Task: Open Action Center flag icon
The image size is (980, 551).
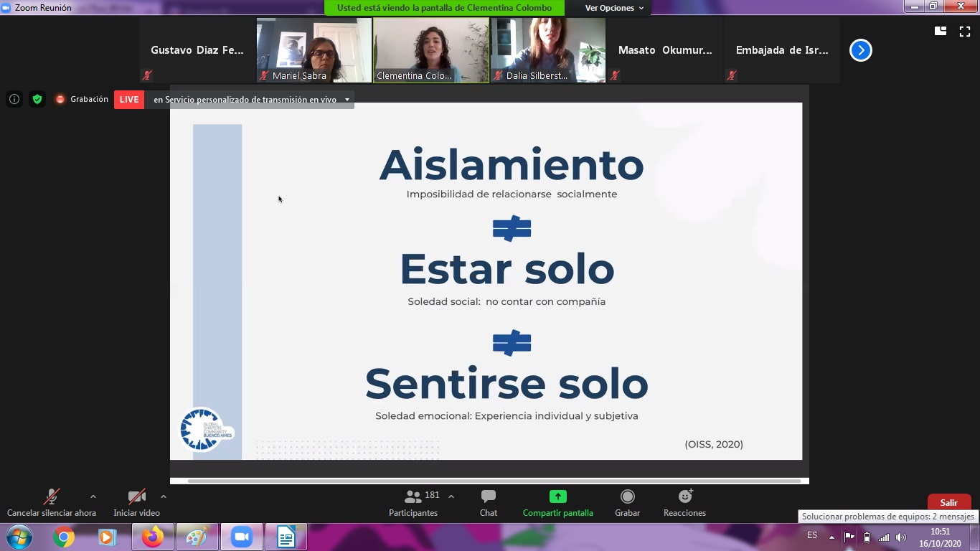Action: [849, 537]
